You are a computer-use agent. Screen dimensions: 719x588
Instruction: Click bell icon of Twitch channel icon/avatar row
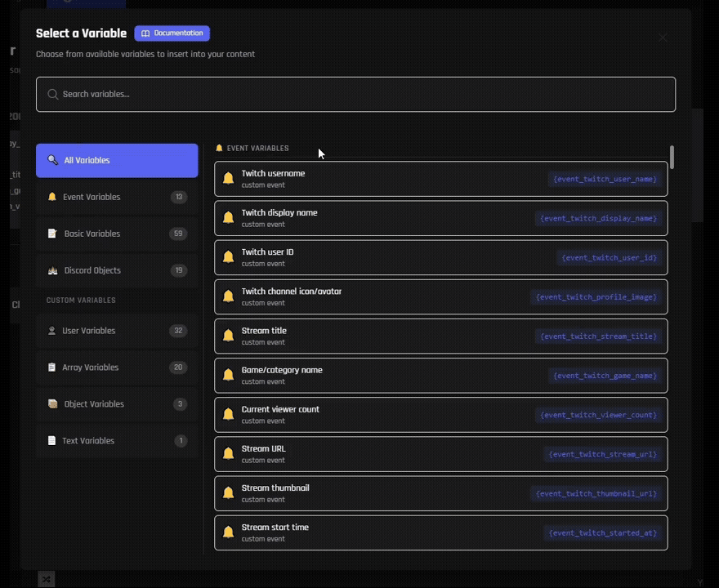click(x=228, y=296)
